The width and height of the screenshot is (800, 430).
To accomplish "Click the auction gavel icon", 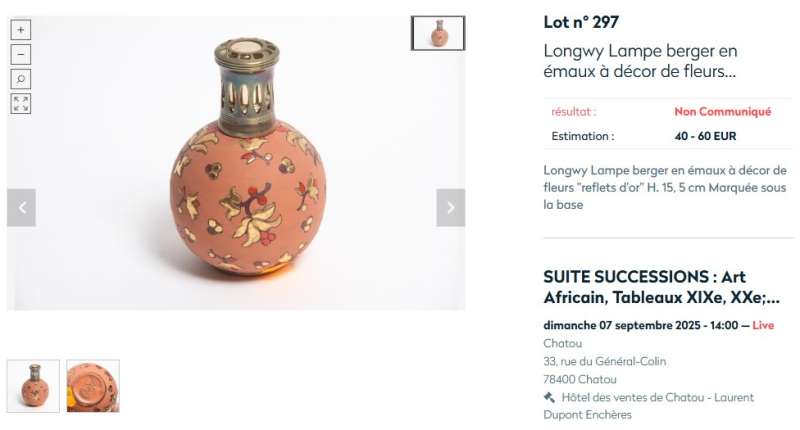I will click(x=549, y=397).
